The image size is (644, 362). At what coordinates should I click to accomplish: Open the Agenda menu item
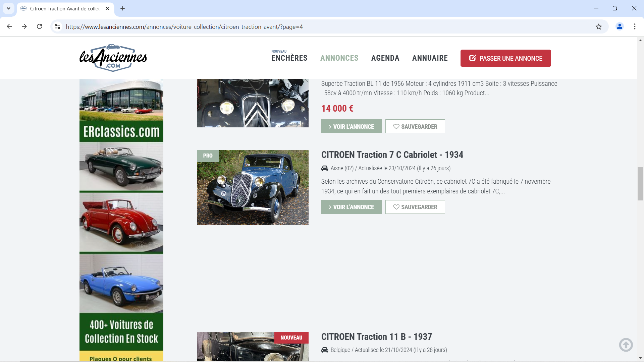pyautogui.click(x=385, y=58)
